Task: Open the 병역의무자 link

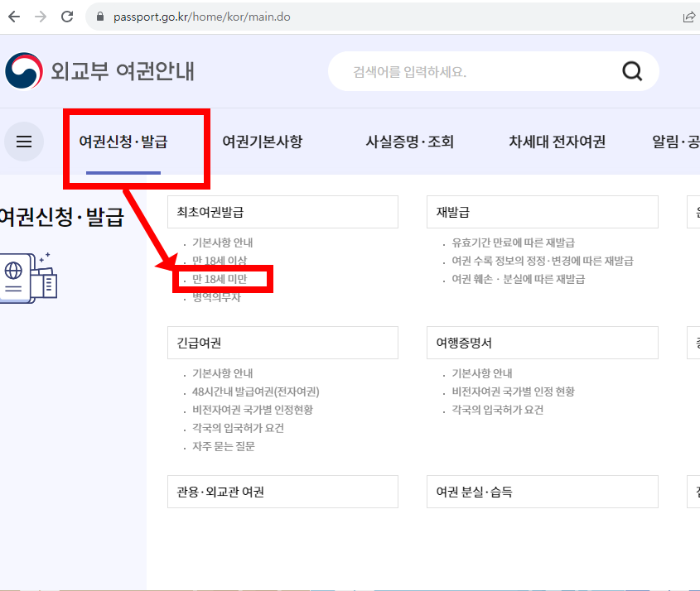Action: click(215, 295)
